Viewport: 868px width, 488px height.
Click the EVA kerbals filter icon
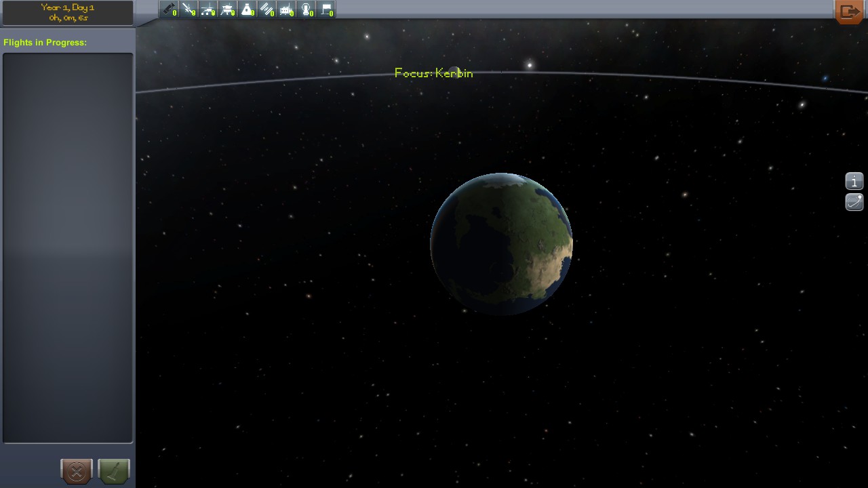(x=307, y=9)
